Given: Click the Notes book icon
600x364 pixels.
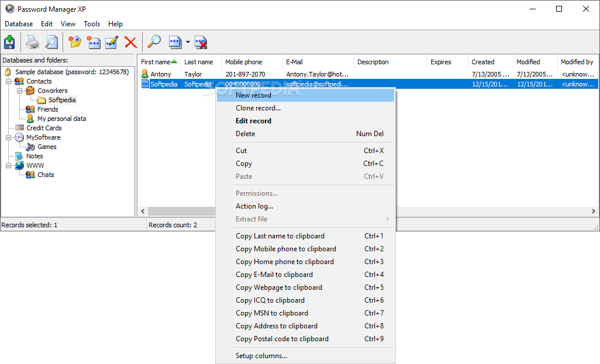Looking at the screenshot, I should pyautogui.click(x=19, y=156).
